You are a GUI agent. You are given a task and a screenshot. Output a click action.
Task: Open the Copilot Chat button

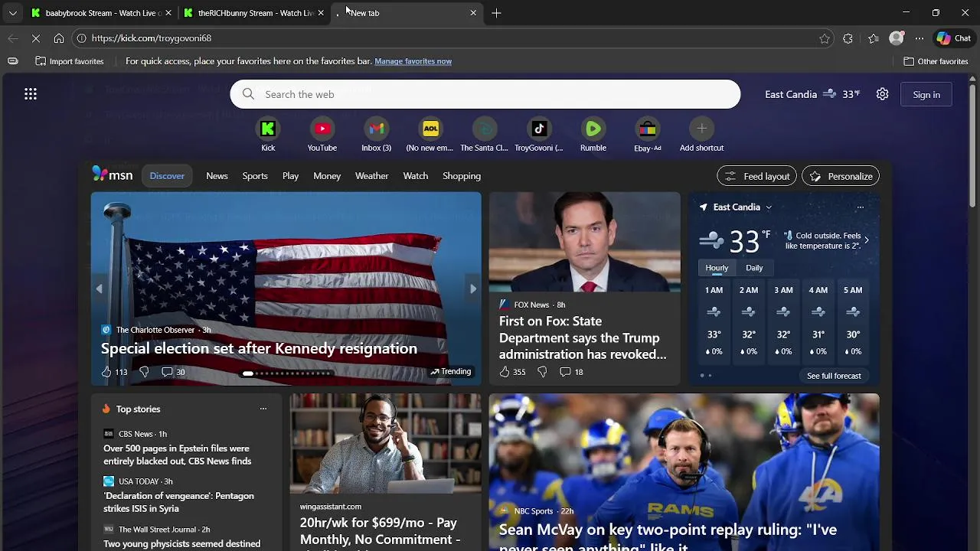pos(954,38)
